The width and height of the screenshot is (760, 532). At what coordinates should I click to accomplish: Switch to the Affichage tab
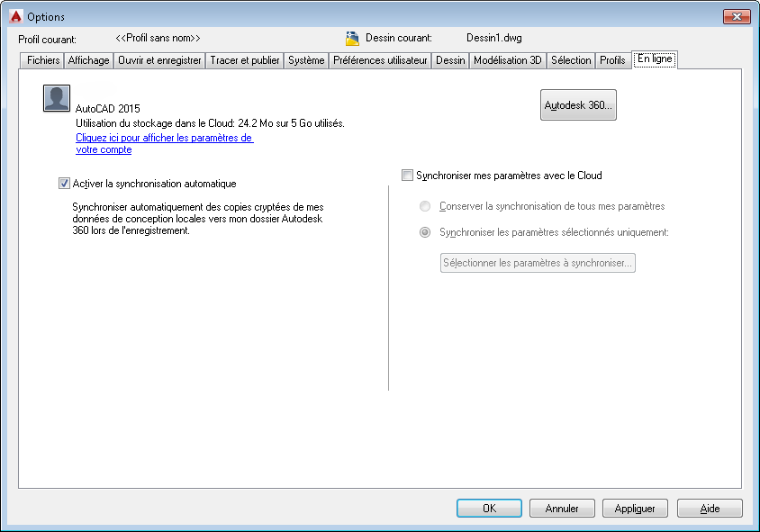pos(89,60)
